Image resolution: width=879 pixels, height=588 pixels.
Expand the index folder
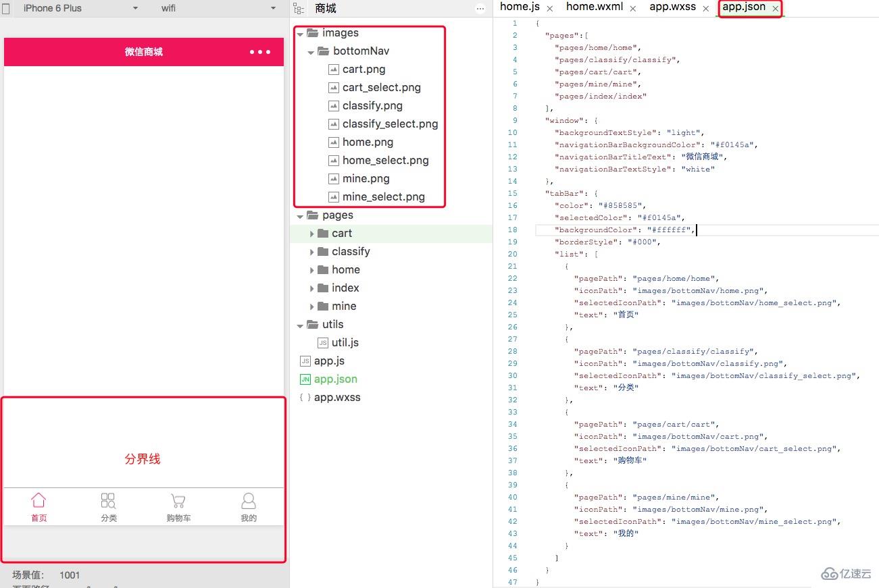[311, 288]
